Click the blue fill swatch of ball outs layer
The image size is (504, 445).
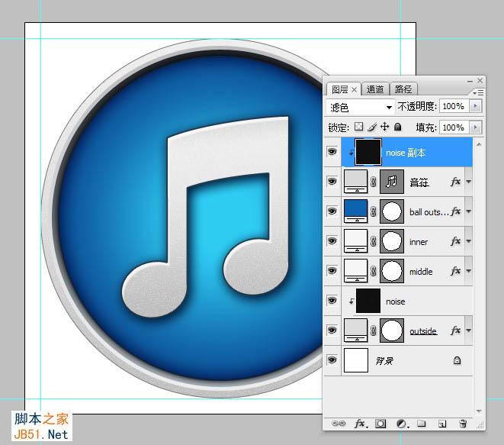[x=355, y=211]
